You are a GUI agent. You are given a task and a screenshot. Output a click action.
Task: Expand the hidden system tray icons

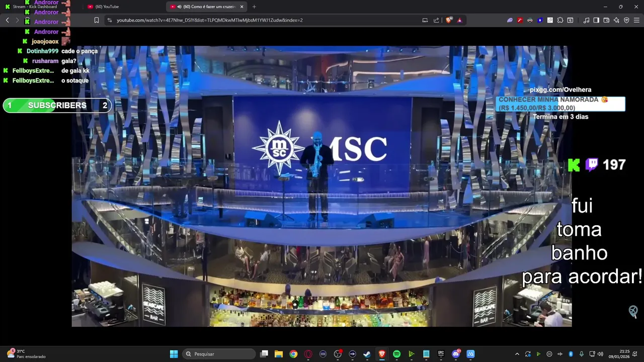point(517,354)
